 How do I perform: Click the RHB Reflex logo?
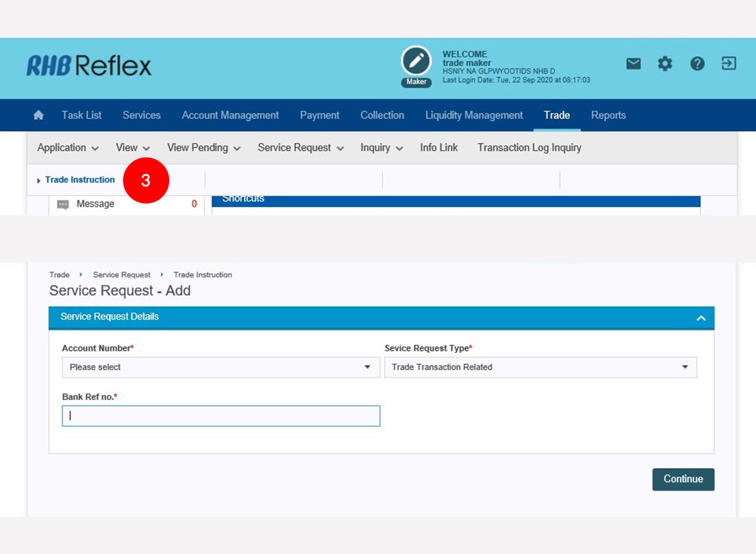89,66
